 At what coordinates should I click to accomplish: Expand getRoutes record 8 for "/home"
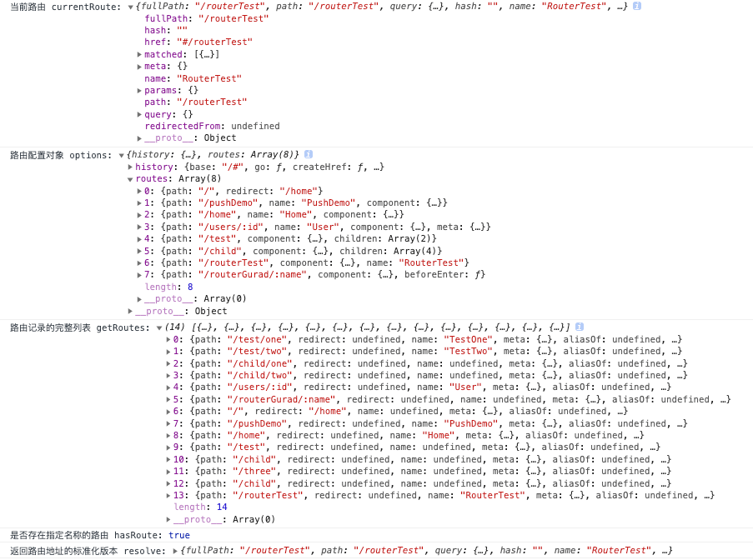pos(168,436)
